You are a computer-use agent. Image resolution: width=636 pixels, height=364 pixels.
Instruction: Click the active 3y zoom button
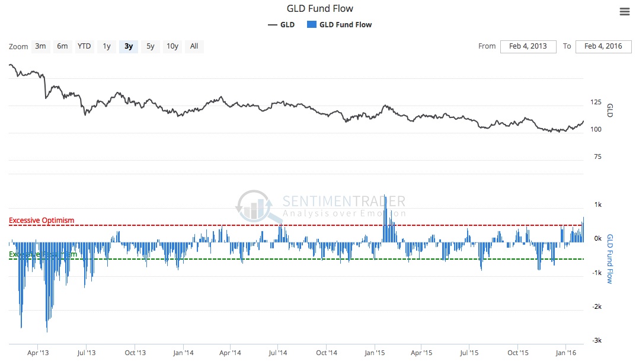(129, 46)
